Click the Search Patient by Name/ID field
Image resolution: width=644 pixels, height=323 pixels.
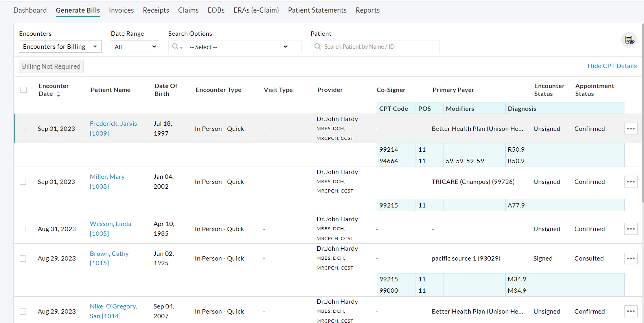[x=377, y=47]
